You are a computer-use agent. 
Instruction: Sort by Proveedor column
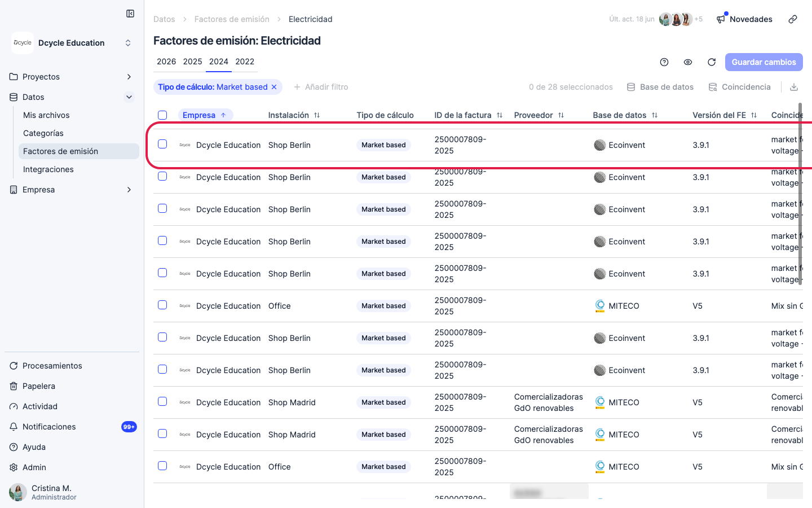pyautogui.click(x=539, y=115)
